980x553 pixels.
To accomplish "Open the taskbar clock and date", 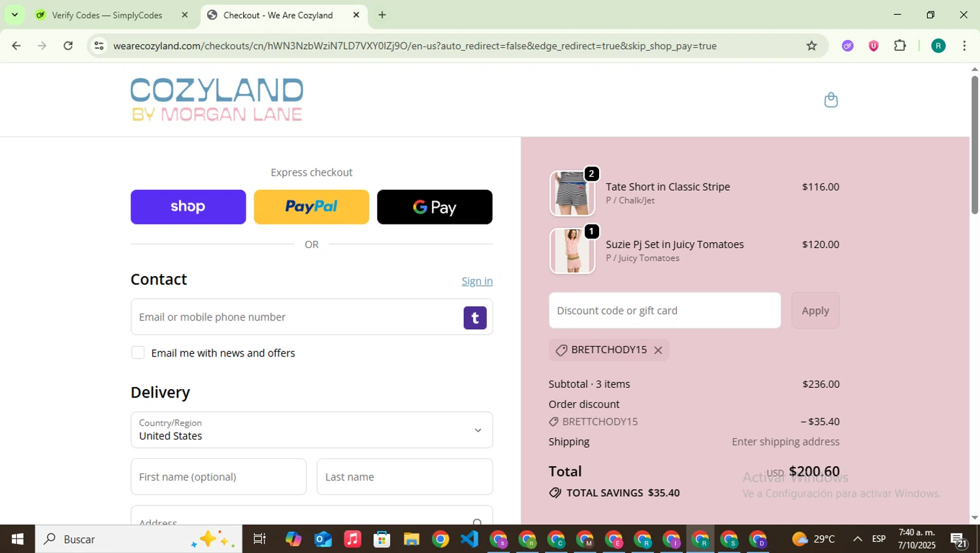I will (917, 539).
